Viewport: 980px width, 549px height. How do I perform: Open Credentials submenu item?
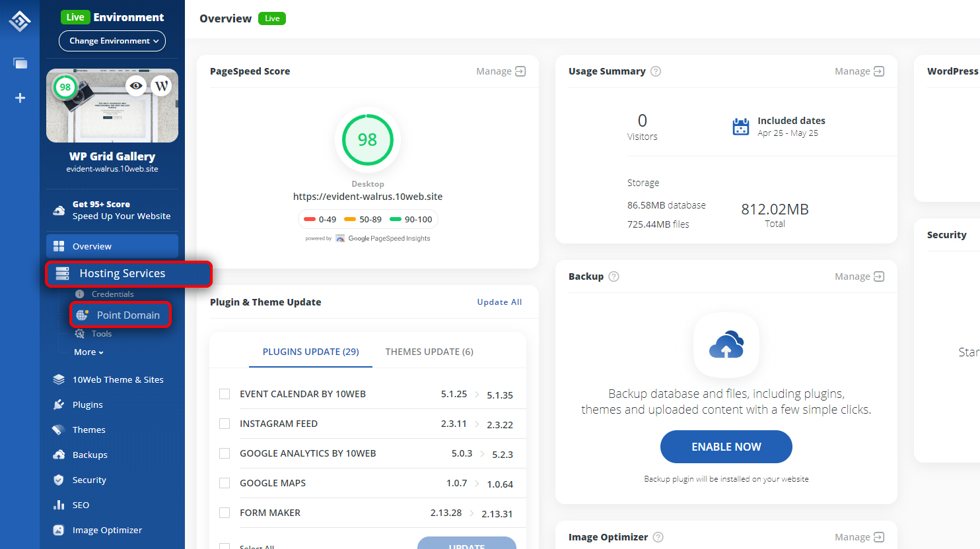[x=112, y=294]
